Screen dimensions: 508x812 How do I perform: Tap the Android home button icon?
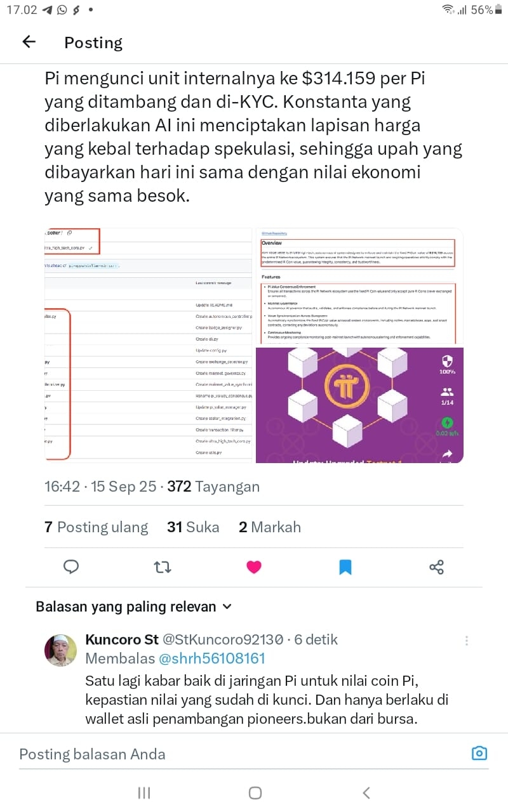click(x=255, y=792)
